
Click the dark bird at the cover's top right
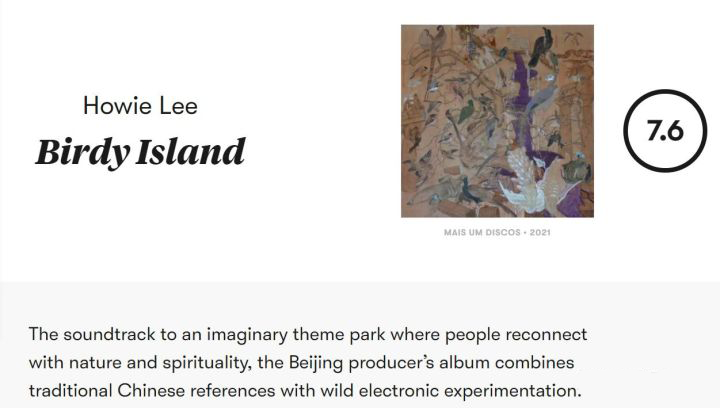click(543, 48)
